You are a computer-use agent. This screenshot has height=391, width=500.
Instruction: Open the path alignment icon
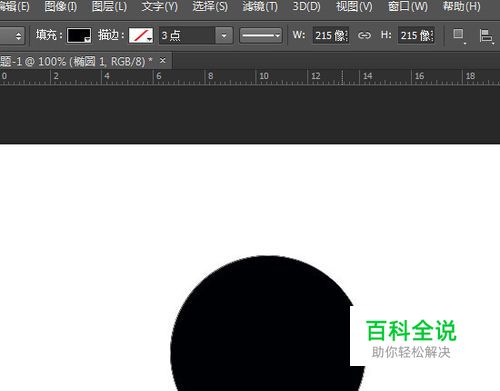click(487, 36)
